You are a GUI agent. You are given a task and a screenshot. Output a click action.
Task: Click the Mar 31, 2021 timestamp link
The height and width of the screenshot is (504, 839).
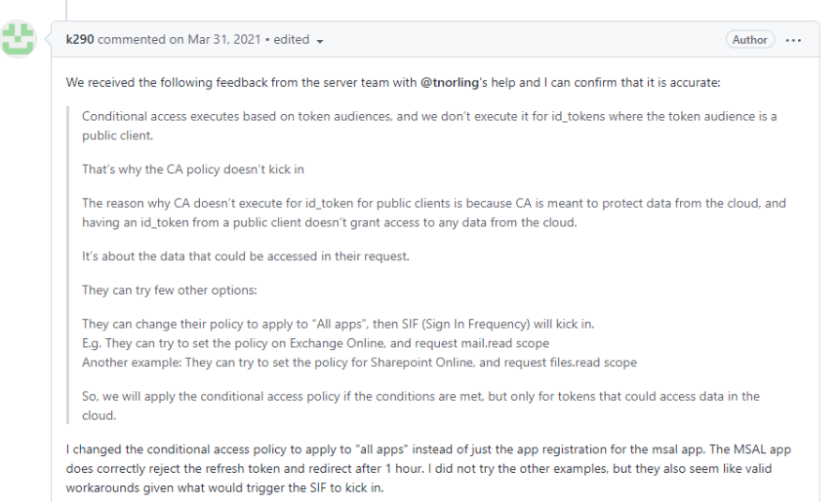pyautogui.click(x=229, y=40)
